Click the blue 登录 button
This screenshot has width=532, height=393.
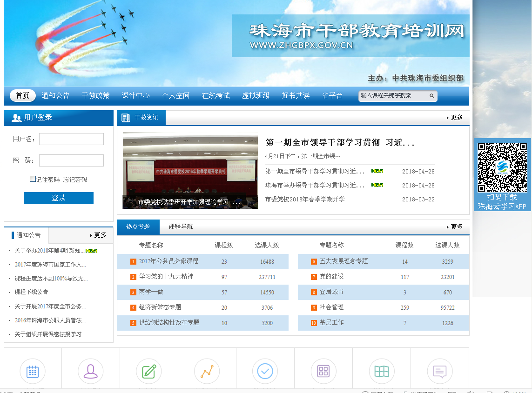pyautogui.click(x=59, y=198)
